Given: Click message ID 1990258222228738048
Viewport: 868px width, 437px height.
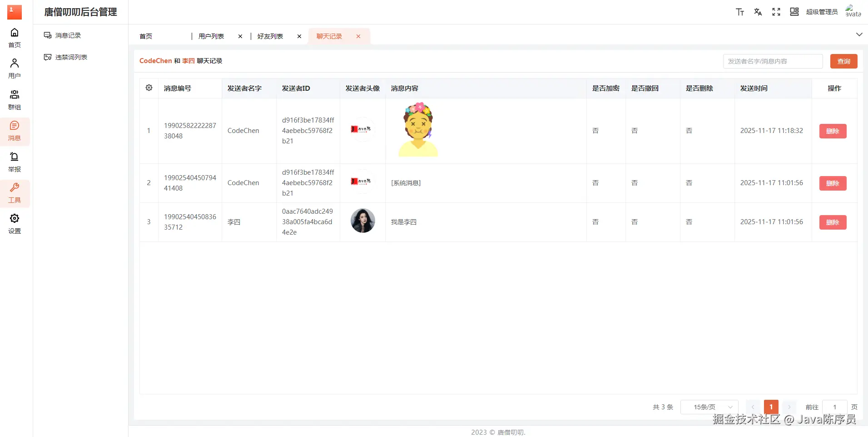Looking at the screenshot, I should tap(190, 131).
